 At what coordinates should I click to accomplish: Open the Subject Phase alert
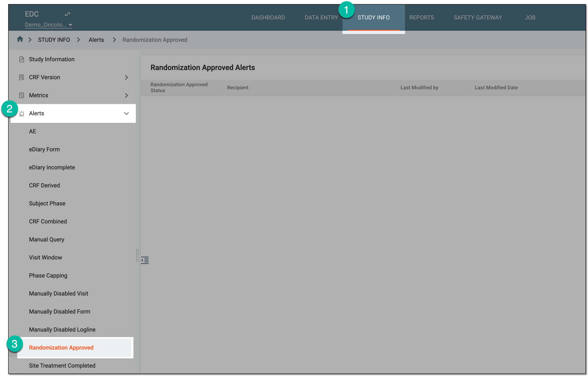(x=47, y=204)
